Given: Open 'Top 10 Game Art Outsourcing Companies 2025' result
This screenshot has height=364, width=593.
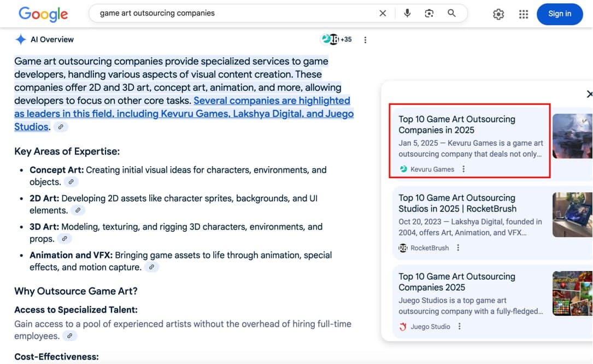Looking at the screenshot, I should [x=457, y=282].
